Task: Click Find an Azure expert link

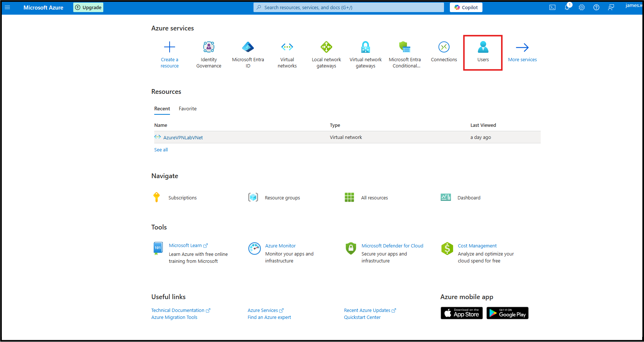Action: pyautogui.click(x=269, y=317)
